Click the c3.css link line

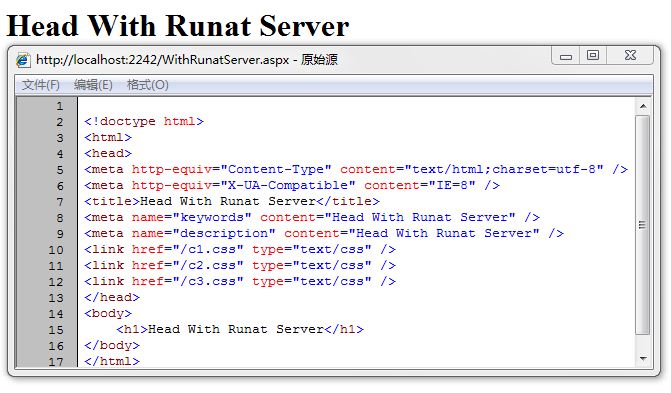(240, 281)
